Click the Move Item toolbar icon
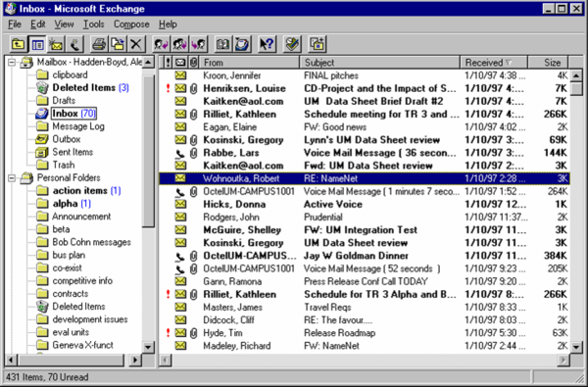The height and width of the screenshot is (387, 588). tap(118, 45)
